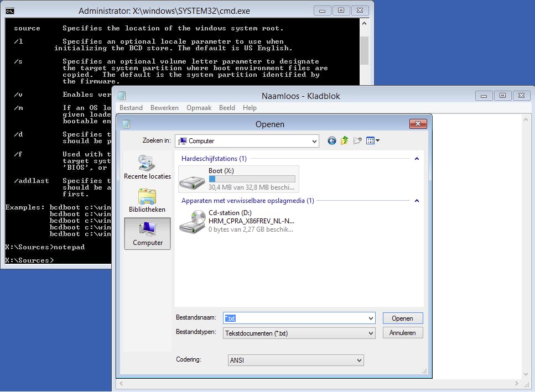Select Computer in the places sidebar
This screenshot has height=392, width=535.
(147, 234)
